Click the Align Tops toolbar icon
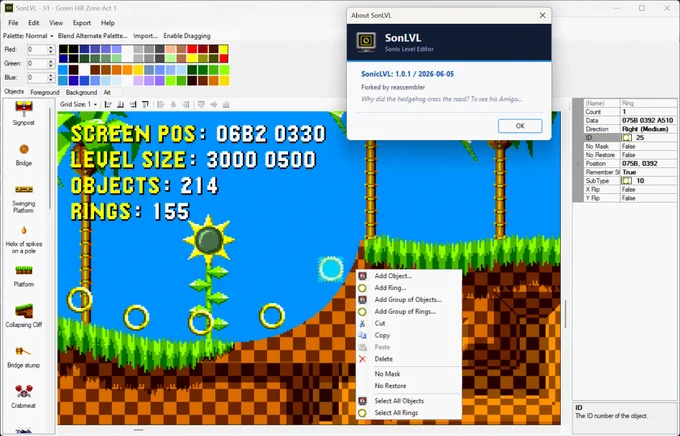Image resolution: width=680 pixels, height=436 pixels. click(x=146, y=105)
